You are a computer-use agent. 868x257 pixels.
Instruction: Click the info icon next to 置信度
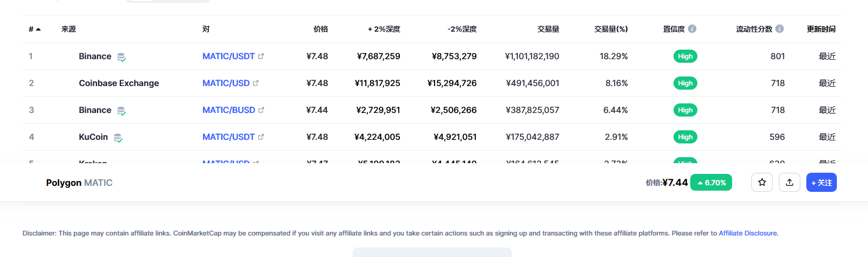point(692,29)
